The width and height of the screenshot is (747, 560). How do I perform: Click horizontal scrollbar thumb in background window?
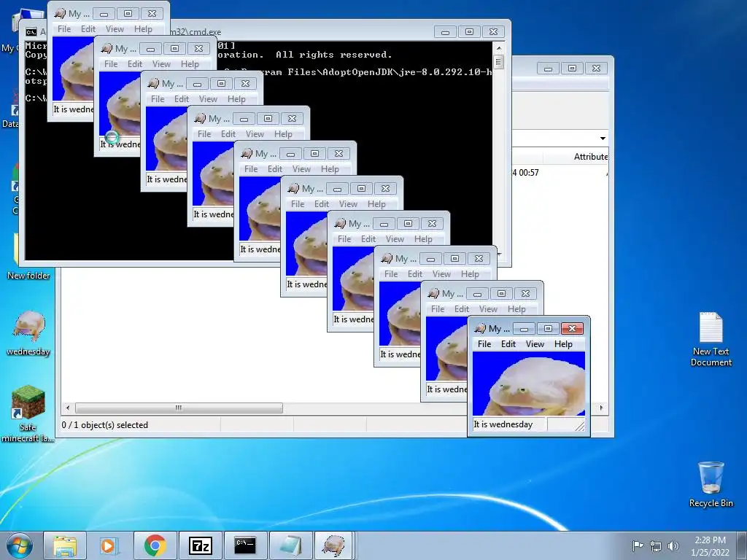pyautogui.click(x=179, y=408)
